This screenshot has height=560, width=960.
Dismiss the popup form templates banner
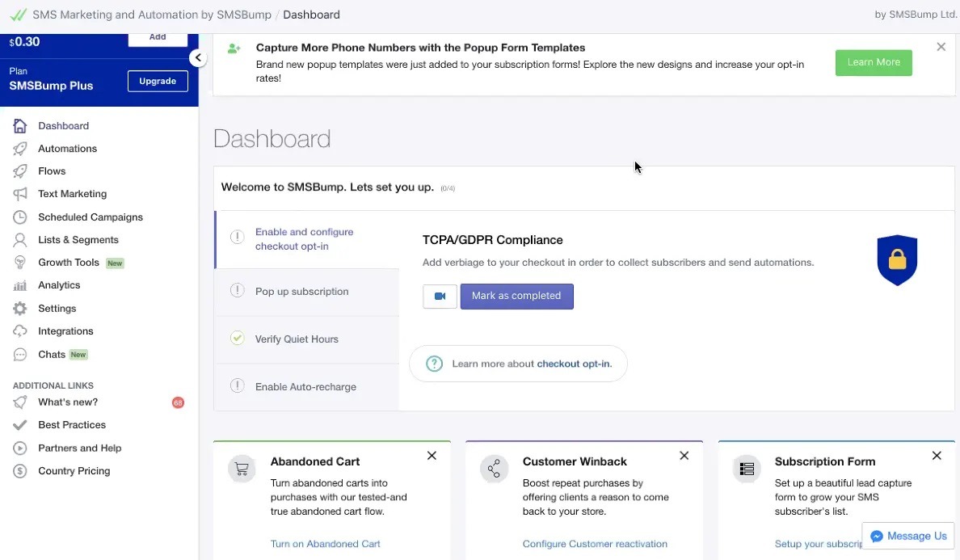[x=941, y=47]
